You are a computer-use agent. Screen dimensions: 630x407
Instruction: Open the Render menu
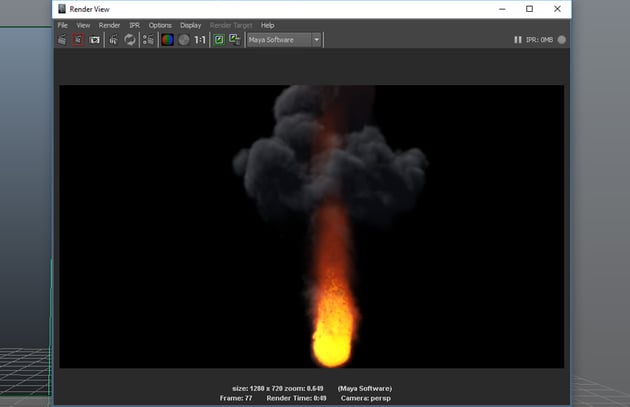109,25
